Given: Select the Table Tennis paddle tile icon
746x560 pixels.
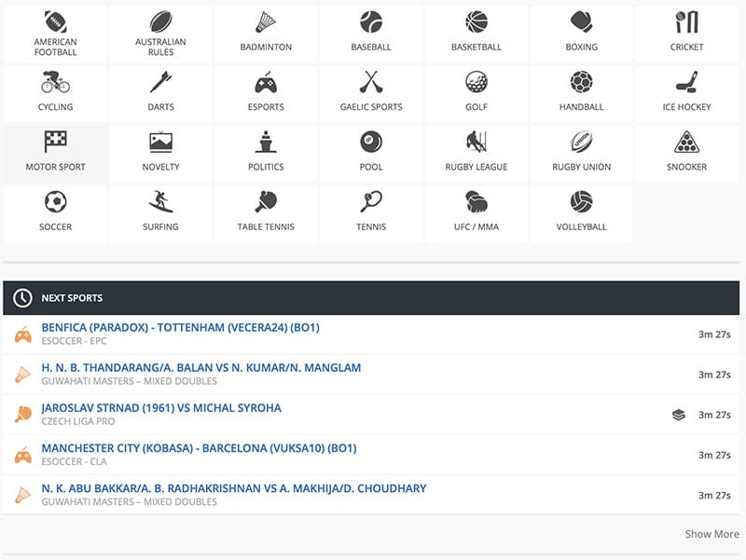Looking at the screenshot, I should [266, 201].
